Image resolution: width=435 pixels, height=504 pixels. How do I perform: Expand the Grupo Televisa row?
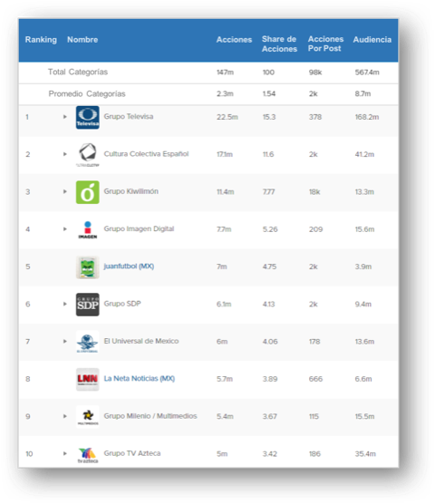tap(65, 117)
